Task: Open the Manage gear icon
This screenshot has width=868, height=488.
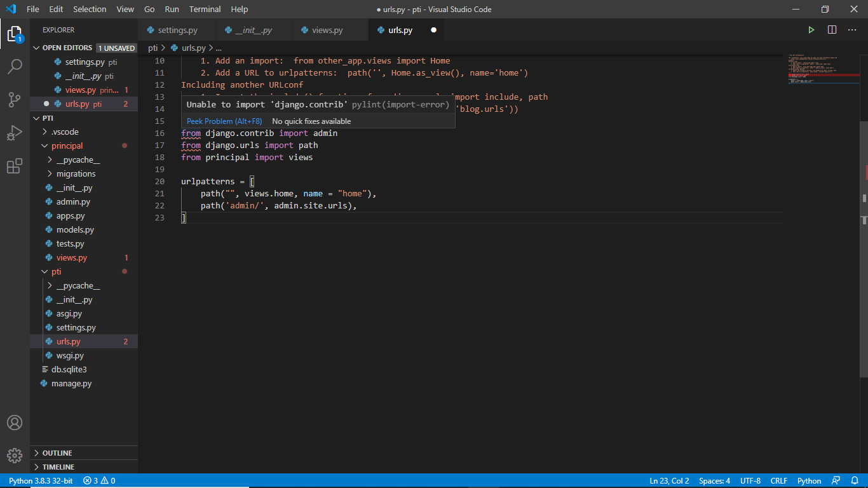Action: coord(15,456)
